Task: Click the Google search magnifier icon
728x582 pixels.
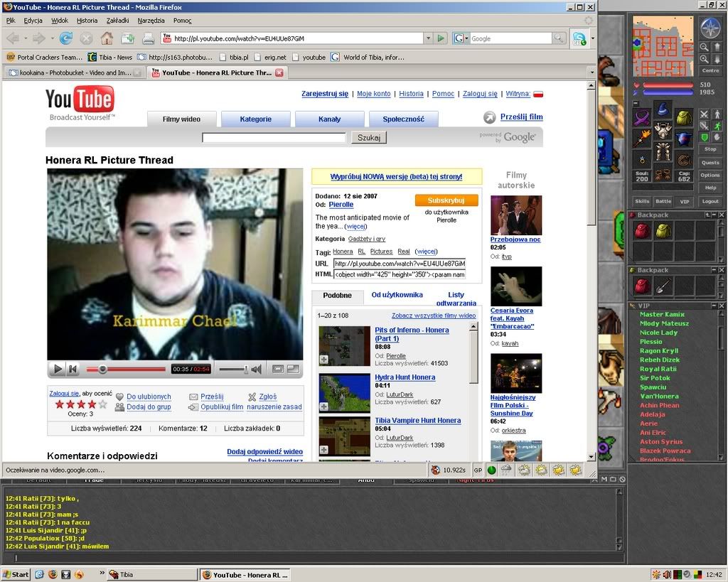Action: (559, 38)
